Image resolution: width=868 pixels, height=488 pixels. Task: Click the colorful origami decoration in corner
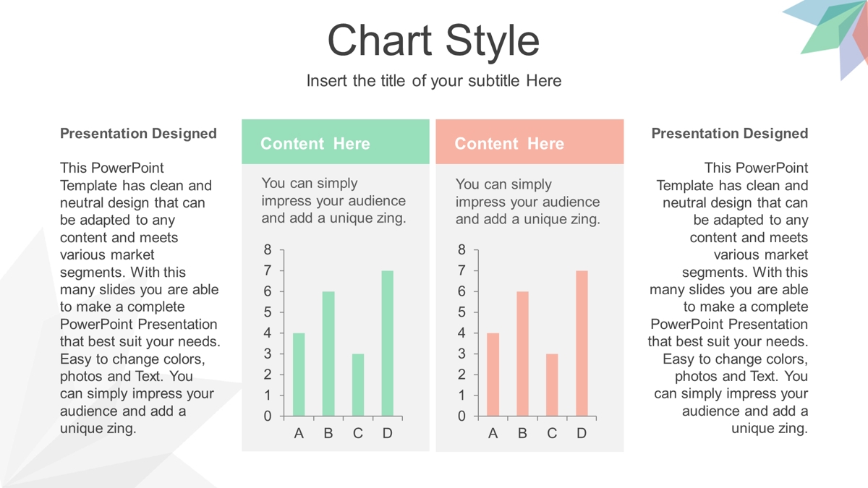coord(832,36)
